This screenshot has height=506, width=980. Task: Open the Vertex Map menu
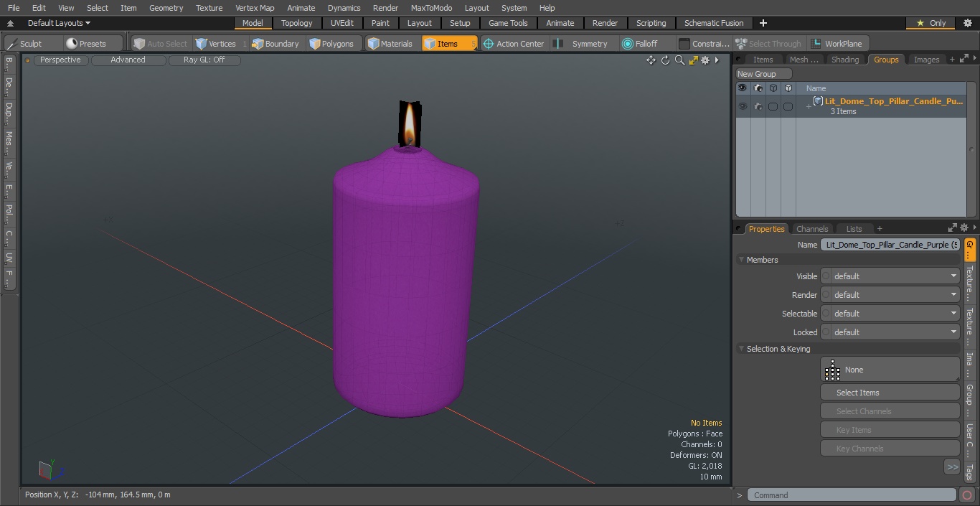click(255, 8)
